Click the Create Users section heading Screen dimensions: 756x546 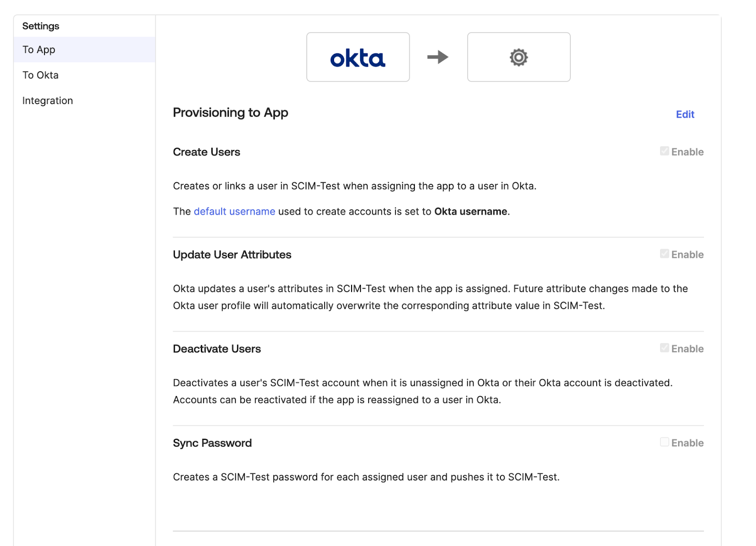click(x=206, y=152)
